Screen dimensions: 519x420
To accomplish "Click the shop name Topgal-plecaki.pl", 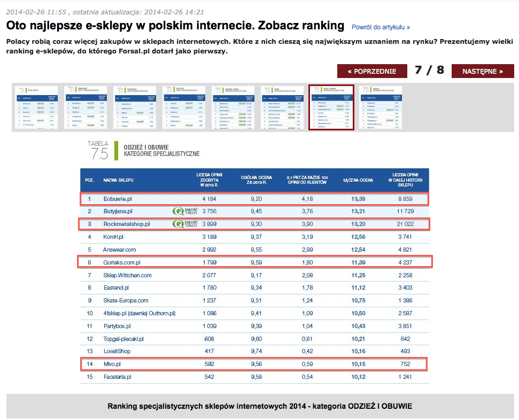I will (123, 339).
